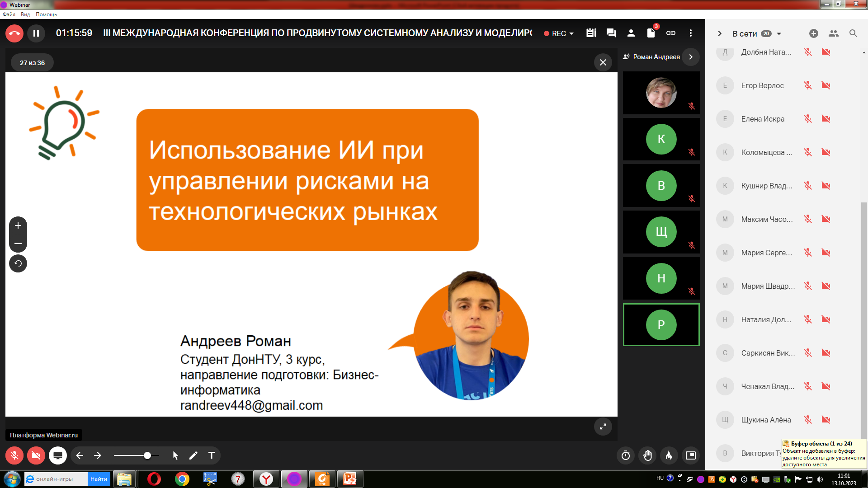
Task: Click the fire reaction icon
Action: click(669, 455)
